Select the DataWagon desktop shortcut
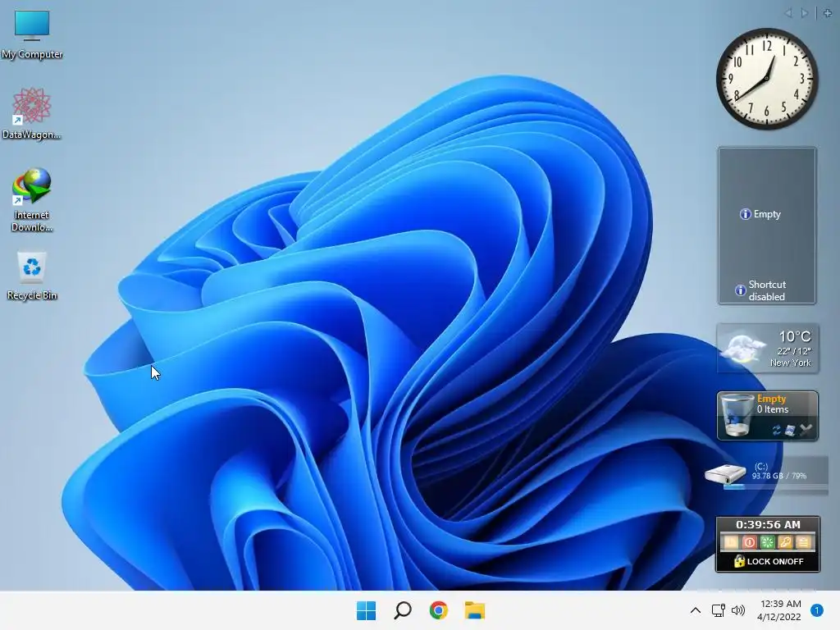The image size is (840, 630). click(x=32, y=113)
